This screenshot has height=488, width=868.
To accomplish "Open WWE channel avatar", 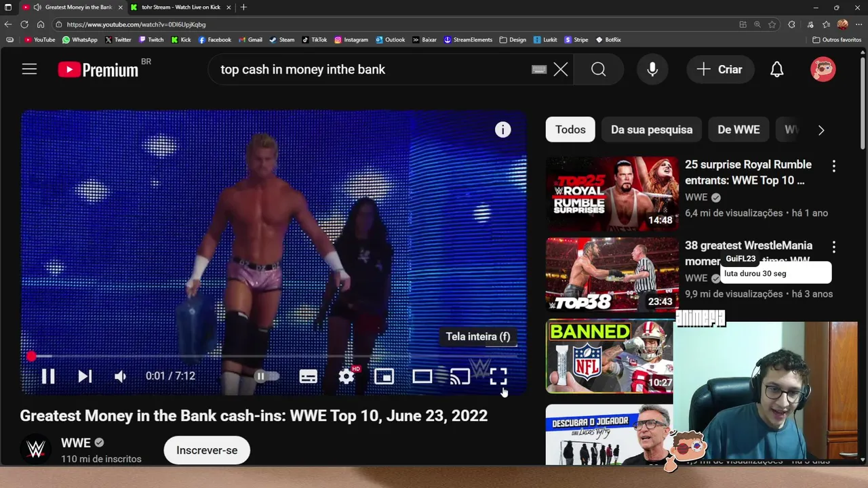I will tap(35, 449).
